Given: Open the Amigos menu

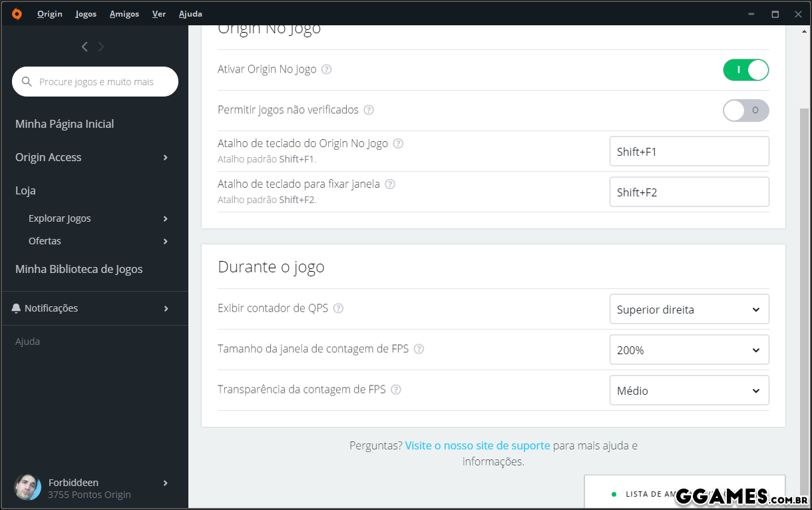Looking at the screenshot, I should 124,14.
